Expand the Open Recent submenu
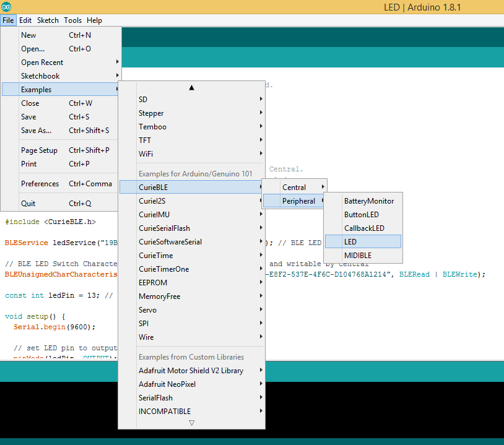This screenshot has width=504, height=445. [x=42, y=62]
